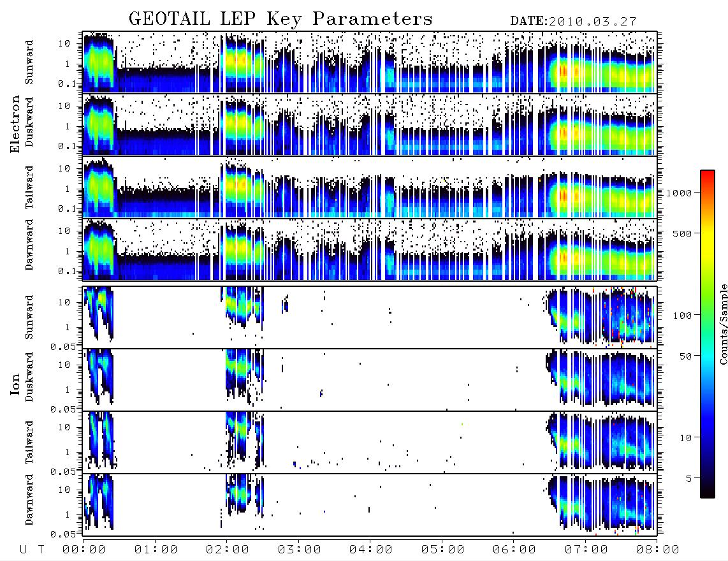Click the "100" color bar value
This screenshot has width=728, height=561.
683,316
